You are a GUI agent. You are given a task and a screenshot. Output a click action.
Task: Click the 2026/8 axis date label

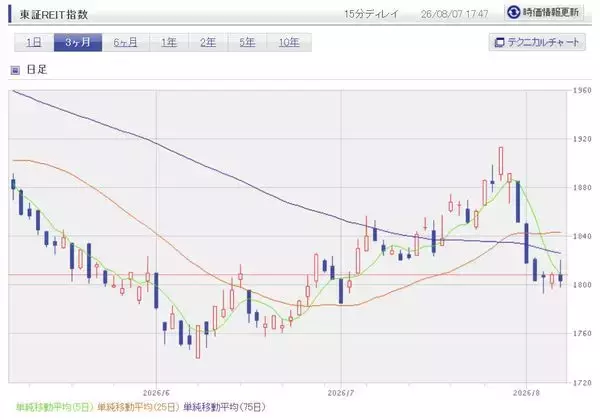tap(526, 393)
